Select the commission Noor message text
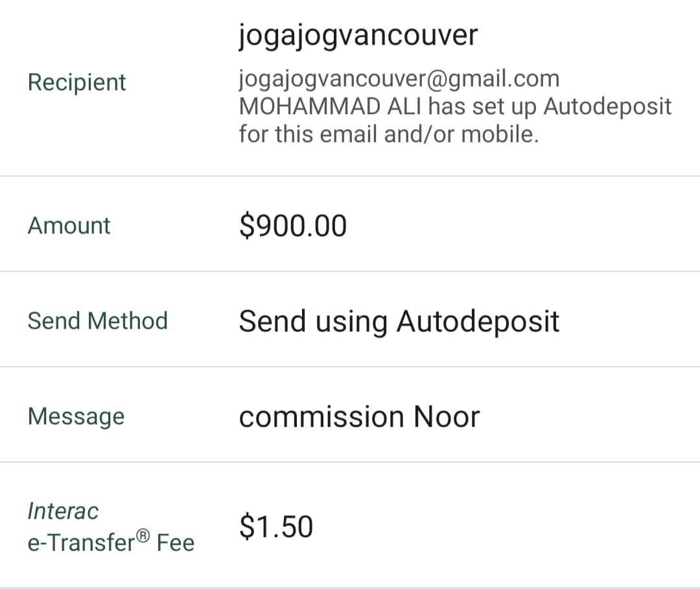Screen dimensions: 700x589 [359, 417]
